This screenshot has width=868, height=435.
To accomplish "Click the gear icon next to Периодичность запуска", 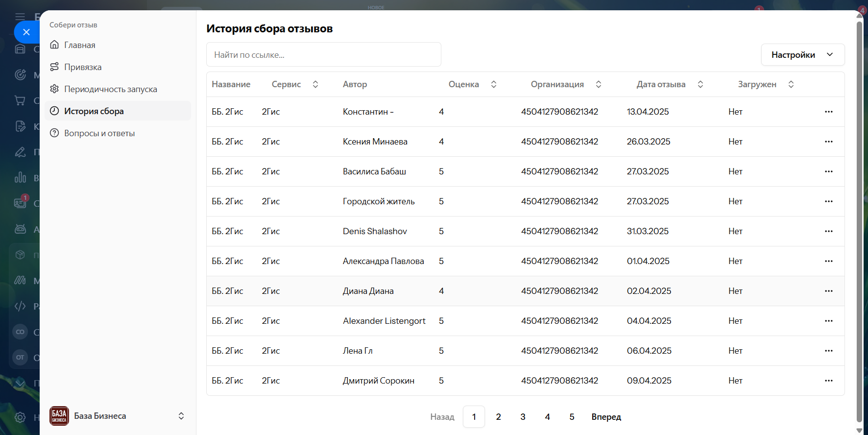I will (54, 89).
